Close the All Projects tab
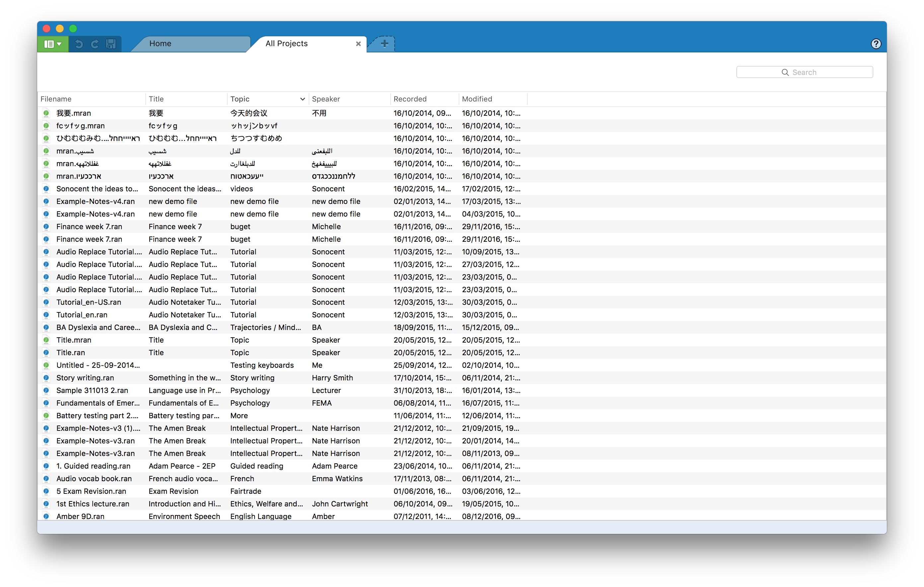 click(x=358, y=44)
